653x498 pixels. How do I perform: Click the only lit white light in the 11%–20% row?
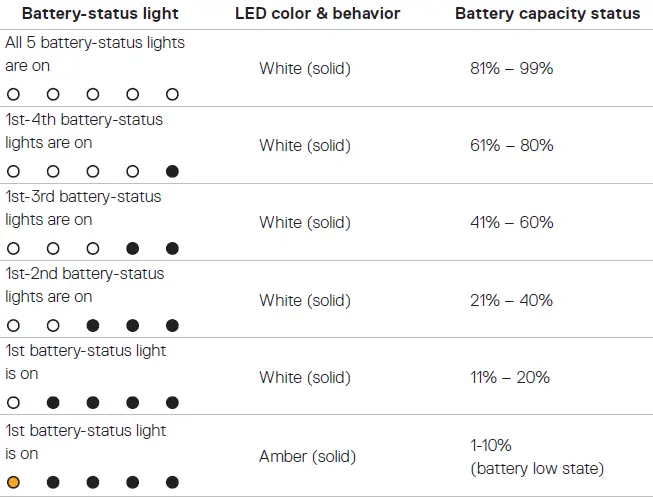(x=13, y=403)
